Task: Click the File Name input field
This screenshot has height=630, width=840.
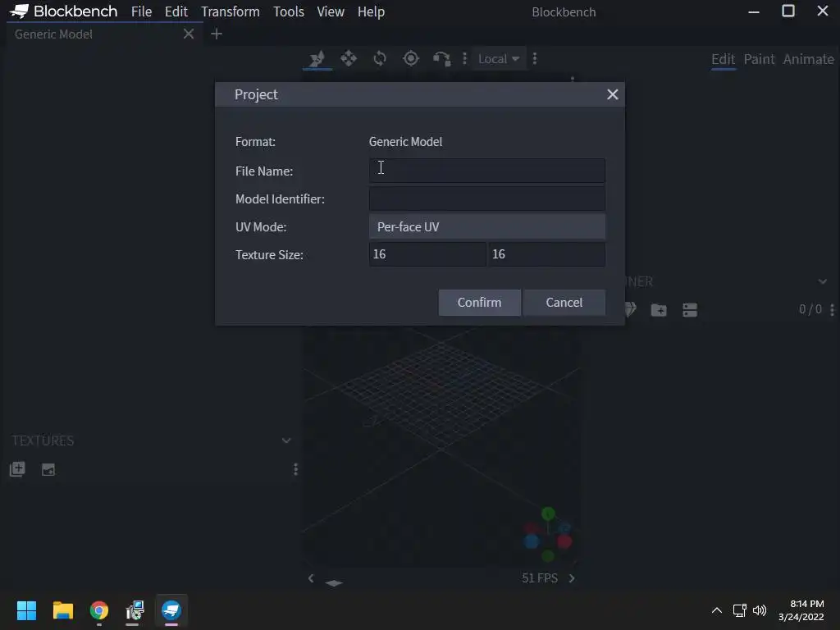Action: coord(487,171)
